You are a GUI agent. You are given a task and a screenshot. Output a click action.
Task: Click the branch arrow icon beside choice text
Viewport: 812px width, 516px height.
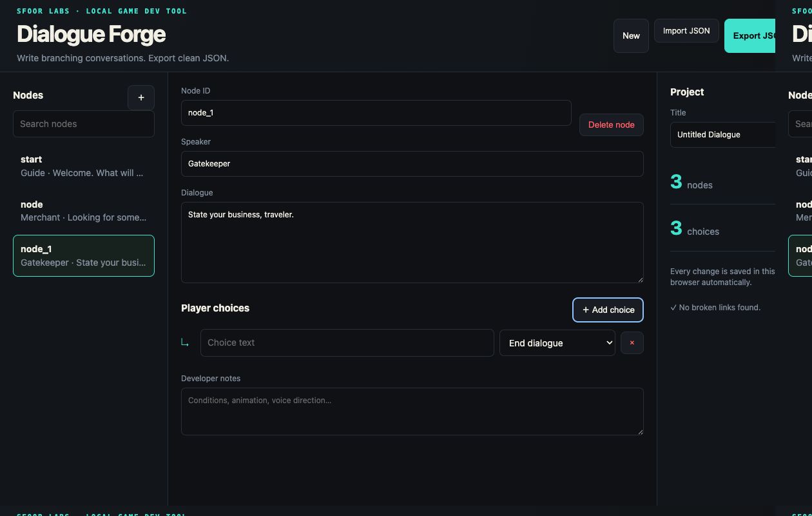coord(185,342)
